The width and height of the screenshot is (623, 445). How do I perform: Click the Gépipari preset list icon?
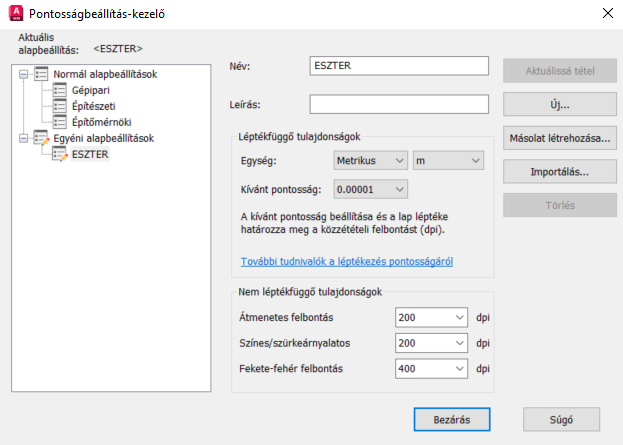pos(60,90)
